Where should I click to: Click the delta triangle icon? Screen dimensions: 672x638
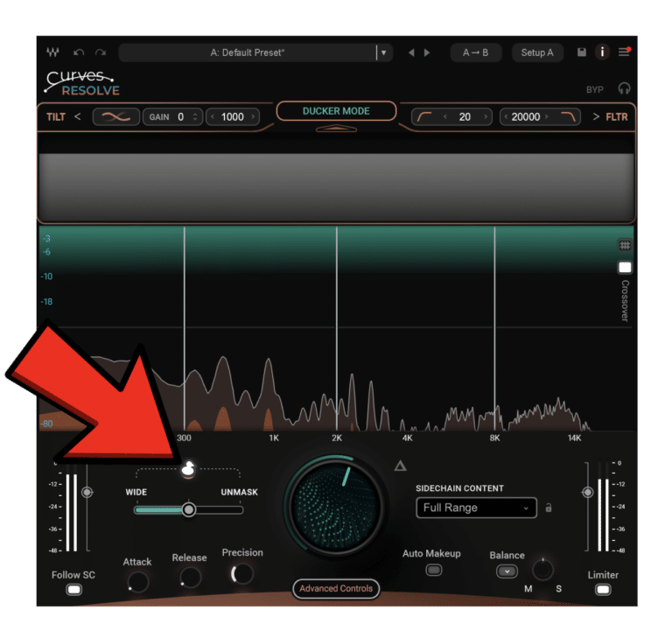pos(400,466)
